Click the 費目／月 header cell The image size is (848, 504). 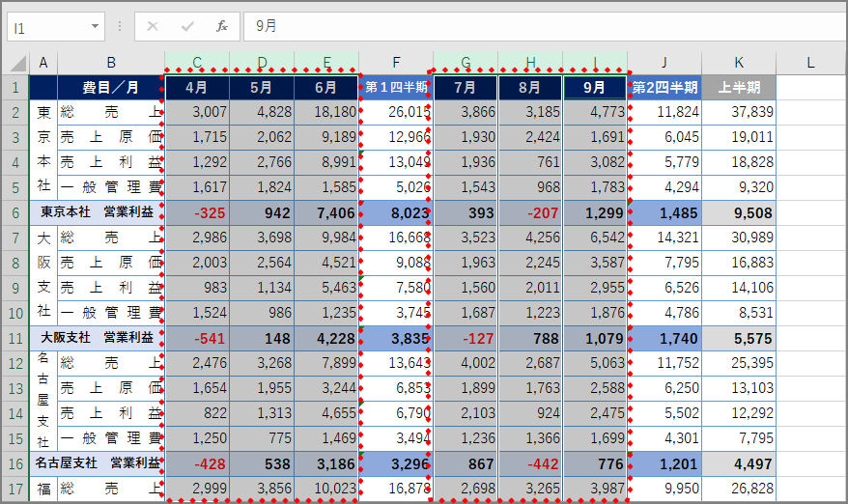pos(111,88)
